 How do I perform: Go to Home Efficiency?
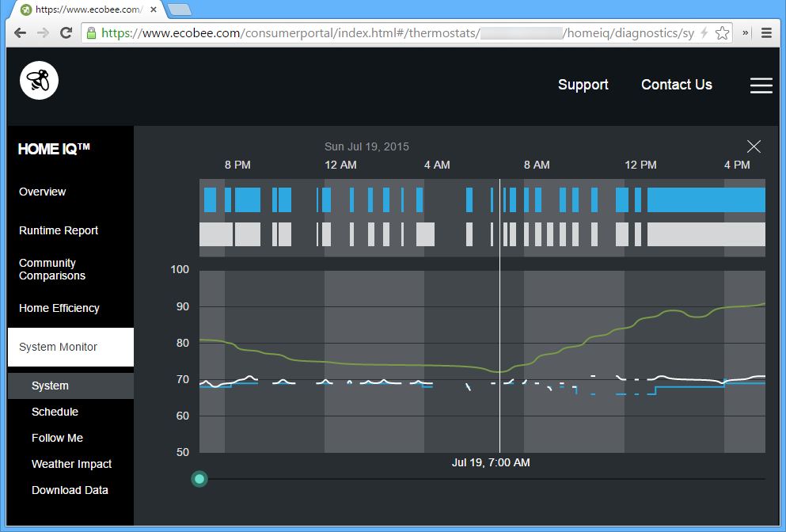[x=59, y=308]
